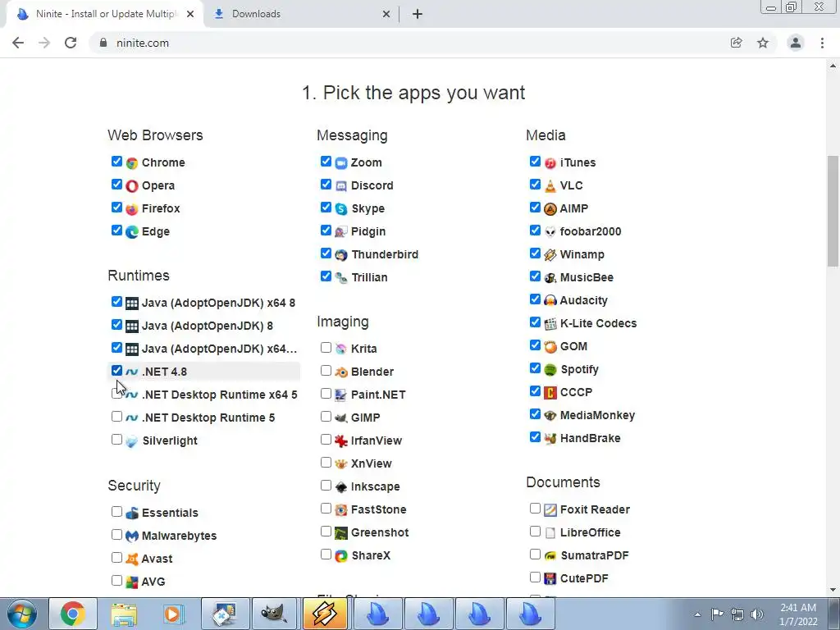
Task: Open the user profile button
Action: [x=796, y=43]
